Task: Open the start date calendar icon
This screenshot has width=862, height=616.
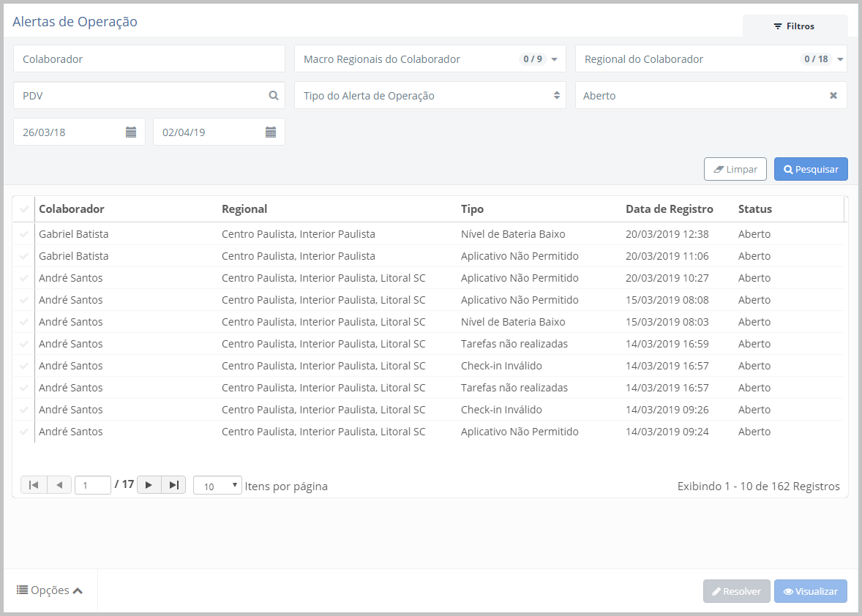Action: (131, 132)
